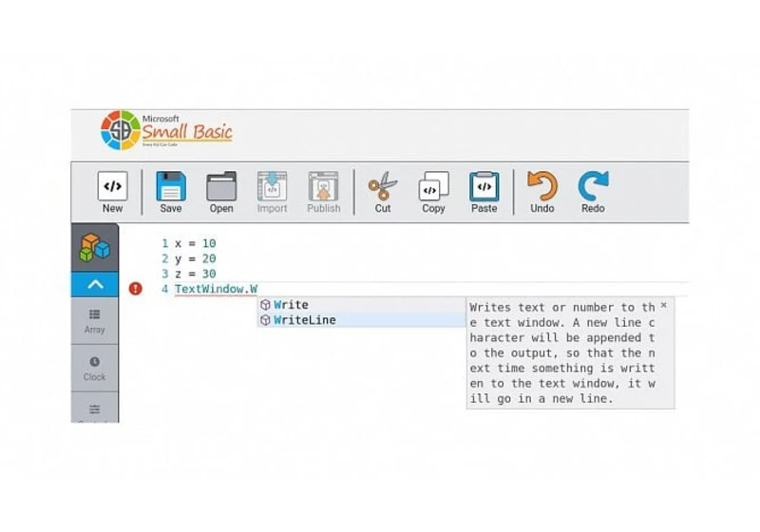Viewport: 760px width, 532px height.
Task: Click line number 4 in gutter
Action: coord(164,289)
